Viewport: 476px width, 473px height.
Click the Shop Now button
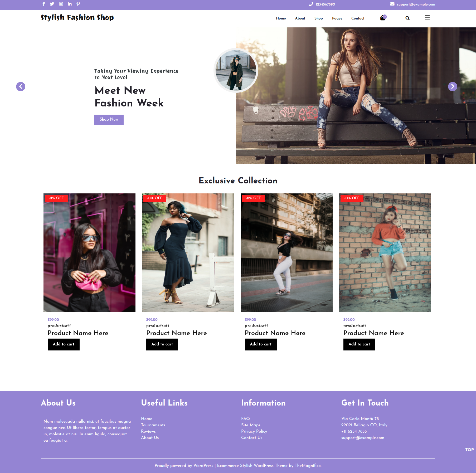[109, 120]
